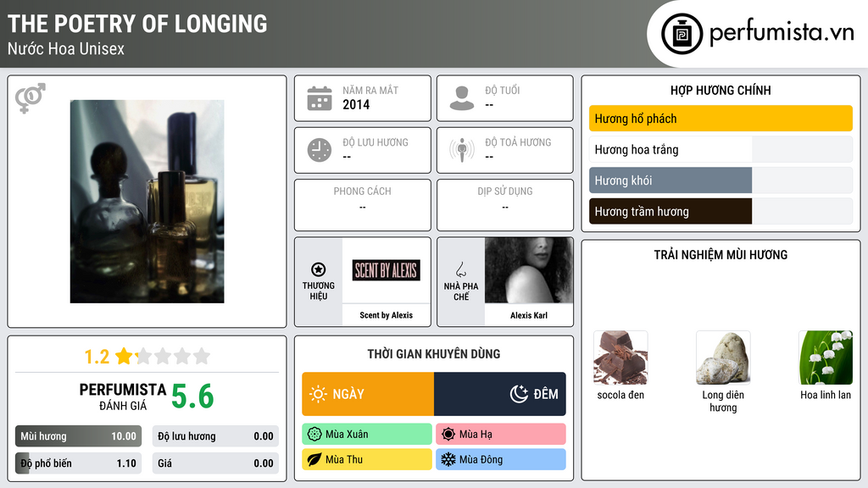This screenshot has height=488, width=868.
Task: Click the star badge icon above Thương hiệu
Action: (319, 269)
